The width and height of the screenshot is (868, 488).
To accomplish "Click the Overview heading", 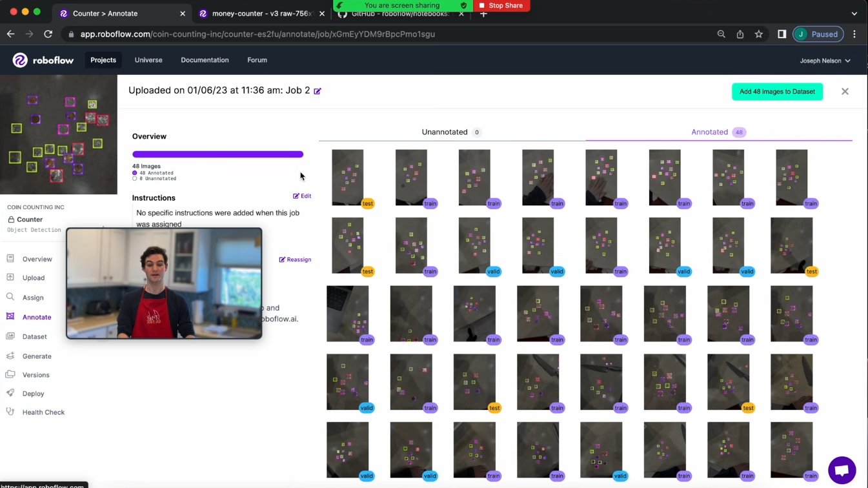I will 149,136.
